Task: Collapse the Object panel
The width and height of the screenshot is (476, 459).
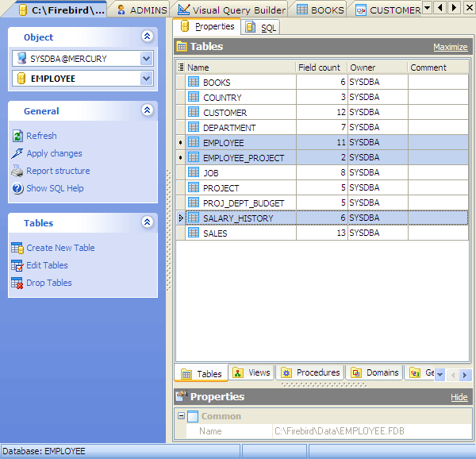Action: tap(148, 37)
